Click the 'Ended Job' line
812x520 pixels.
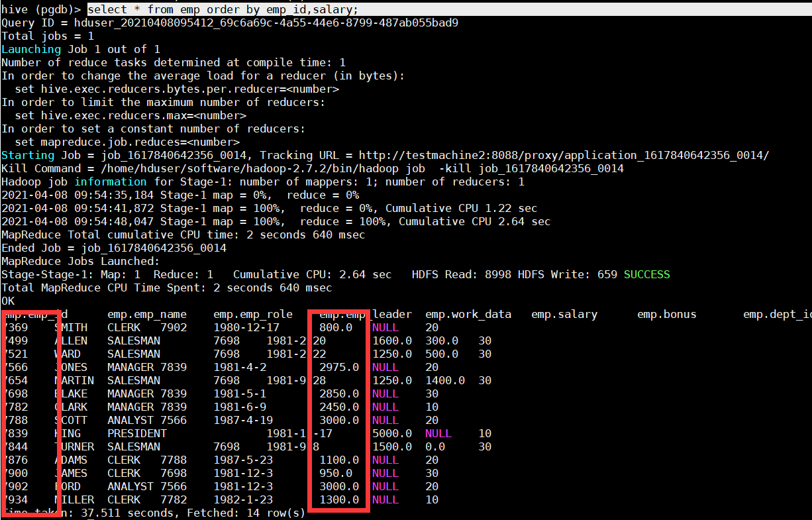pos(114,248)
